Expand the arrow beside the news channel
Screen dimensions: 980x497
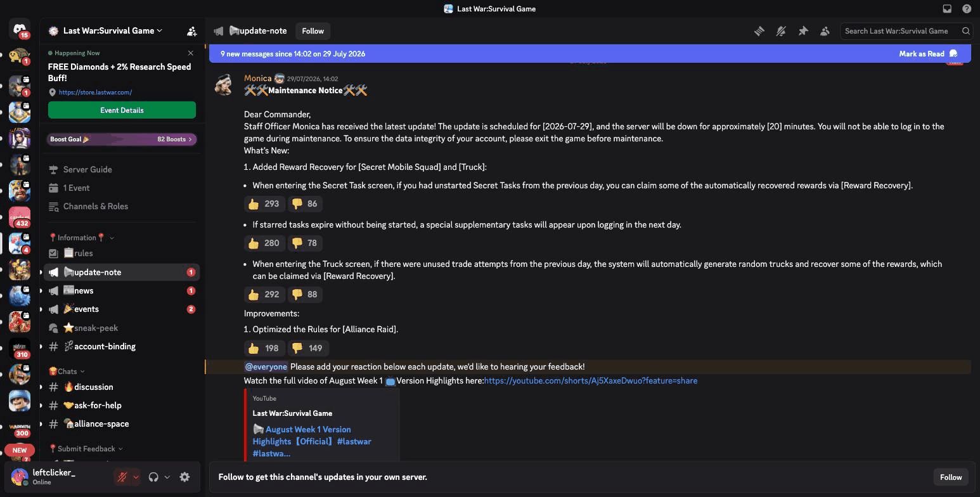tap(41, 291)
